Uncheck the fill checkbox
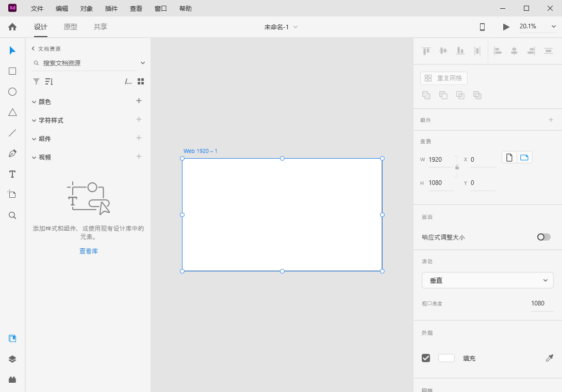Viewport: 562px width, 392px height. [x=426, y=358]
